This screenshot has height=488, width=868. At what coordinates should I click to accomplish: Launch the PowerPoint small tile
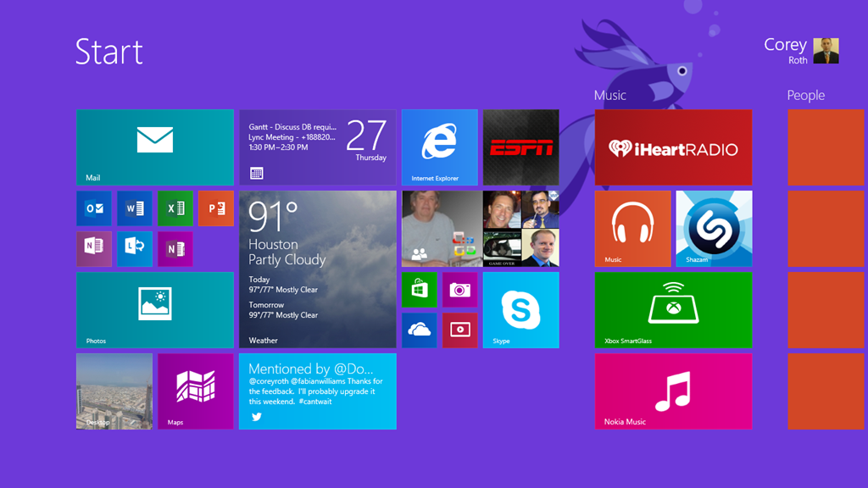pos(216,208)
